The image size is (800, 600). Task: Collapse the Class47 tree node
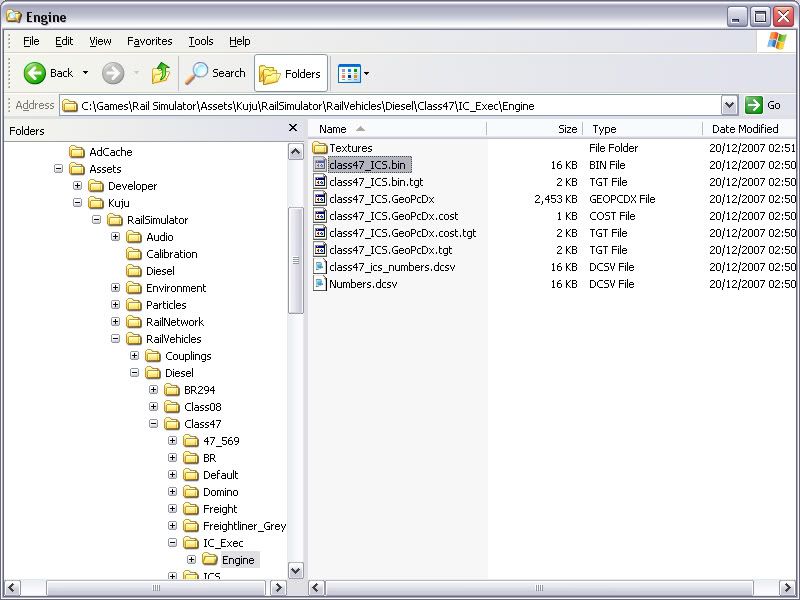coord(153,424)
